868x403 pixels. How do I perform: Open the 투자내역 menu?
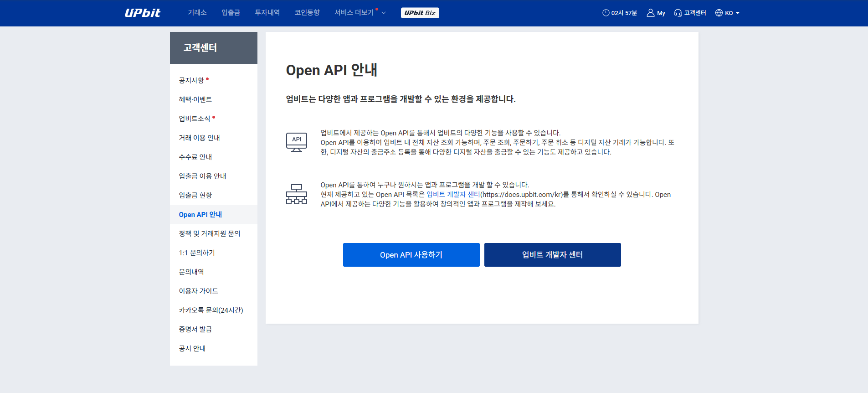(267, 13)
